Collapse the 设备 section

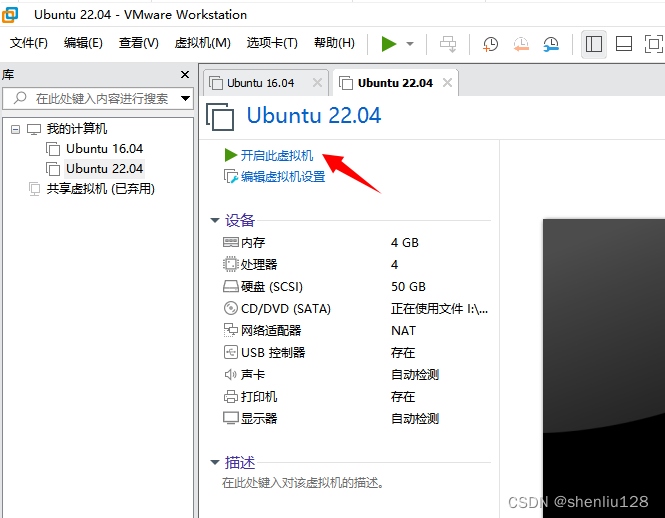(215, 220)
